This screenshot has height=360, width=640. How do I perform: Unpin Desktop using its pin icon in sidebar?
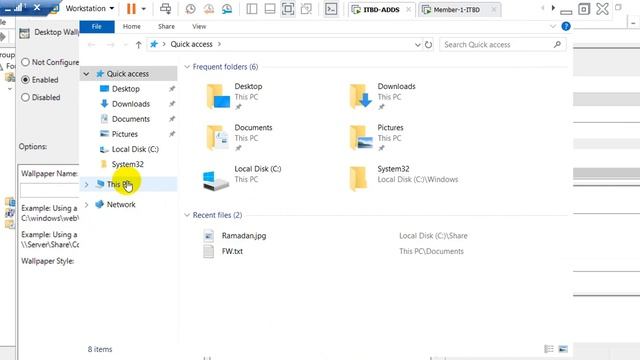pos(172,89)
